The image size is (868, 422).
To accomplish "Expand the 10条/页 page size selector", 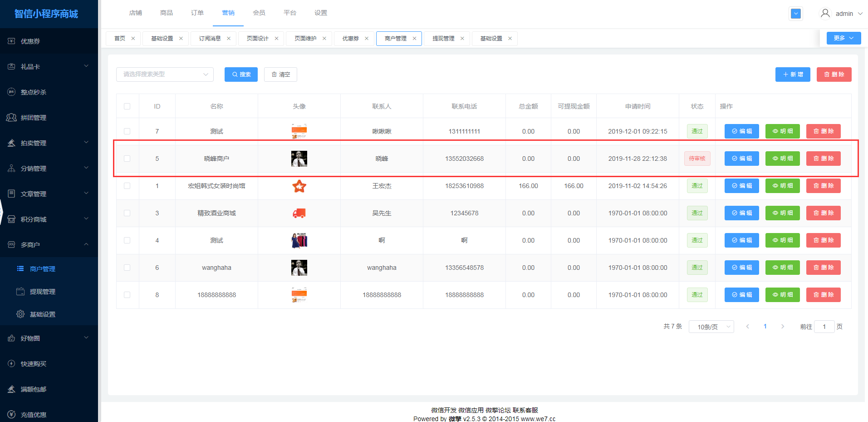I will [x=711, y=327].
